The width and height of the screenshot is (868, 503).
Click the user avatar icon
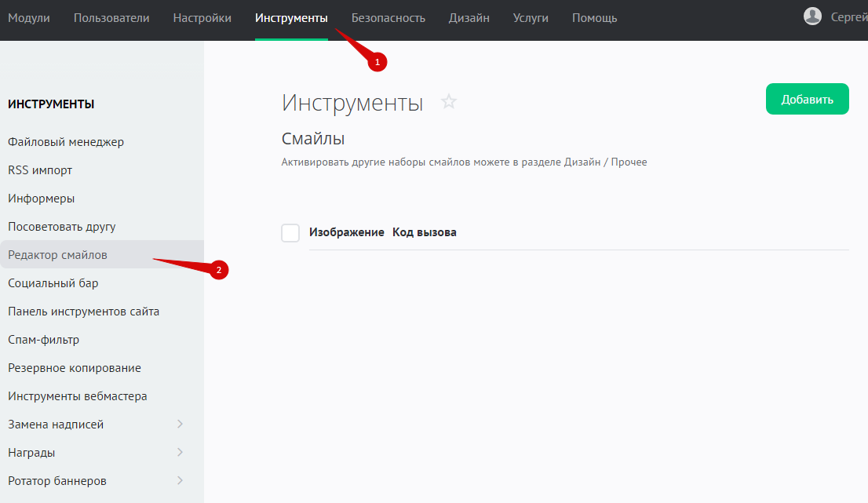(x=813, y=16)
